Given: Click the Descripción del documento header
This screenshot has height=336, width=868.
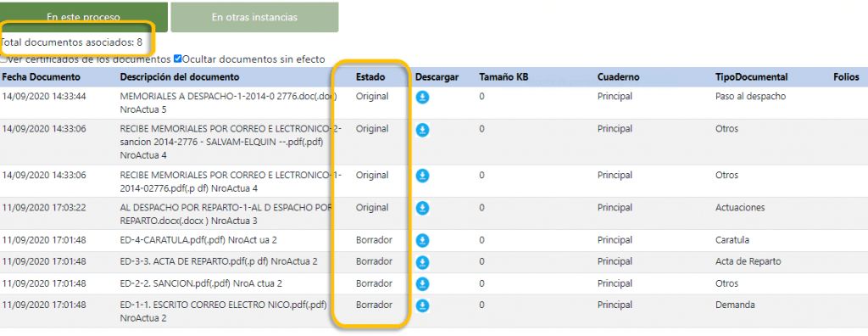Looking at the screenshot, I should click(180, 77).
